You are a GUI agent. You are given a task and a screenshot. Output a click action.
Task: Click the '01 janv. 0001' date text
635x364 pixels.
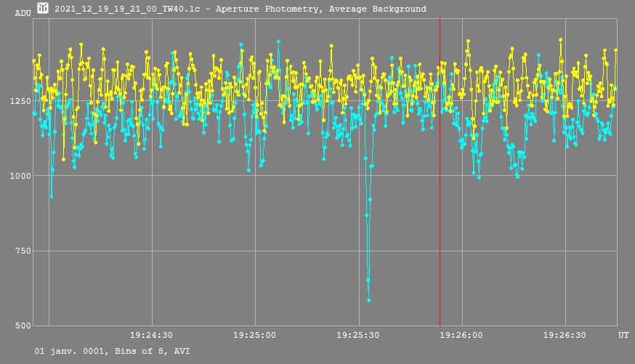click(64, 351)
